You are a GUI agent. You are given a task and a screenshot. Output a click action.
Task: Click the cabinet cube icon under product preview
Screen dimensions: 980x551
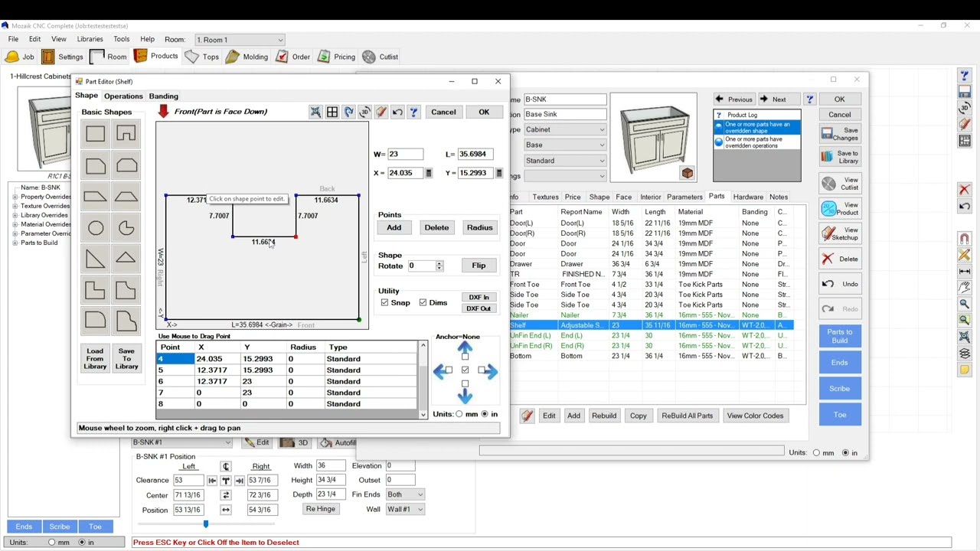coord(687,174)
